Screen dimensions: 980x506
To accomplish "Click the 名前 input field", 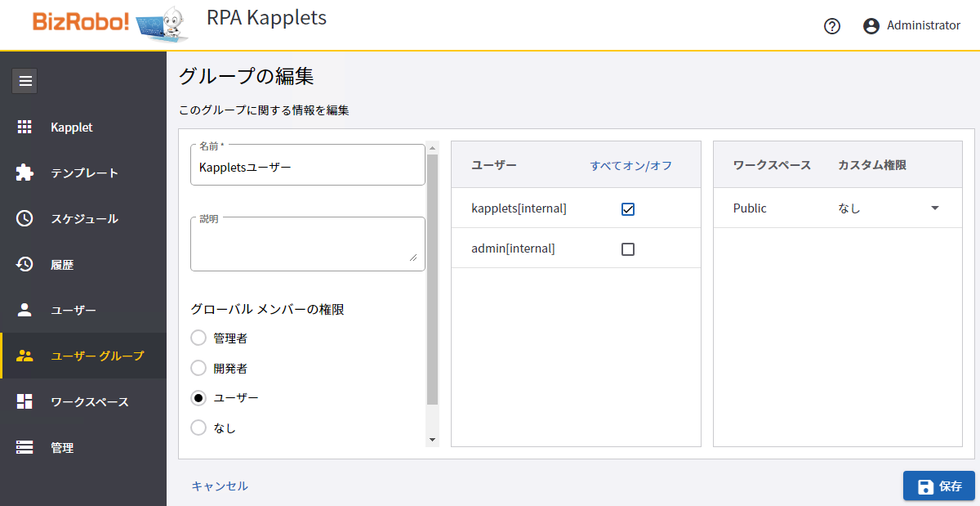I will 308,166.
